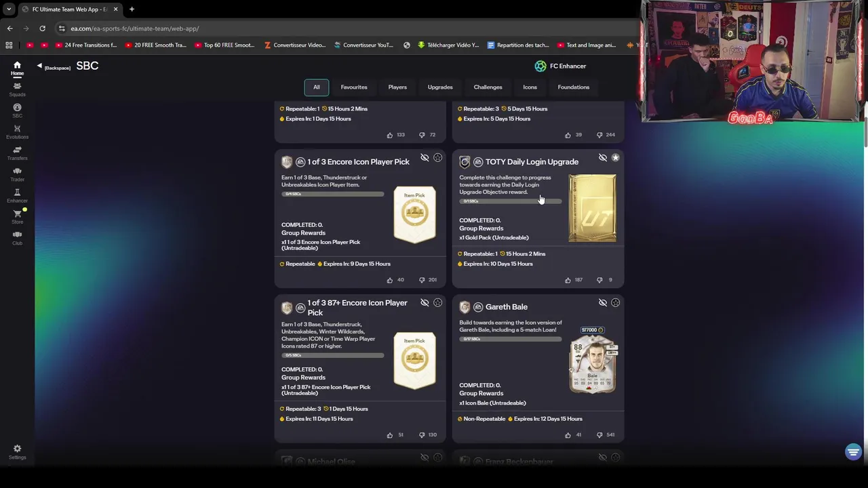Favourite the 1 of 3 87+ Encore Icon Pick
The height and width of the screenshot is (488, 868).
coord(437,303)
